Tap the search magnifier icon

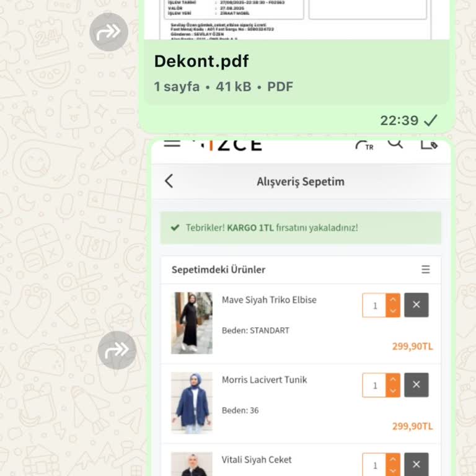point(395,144)
